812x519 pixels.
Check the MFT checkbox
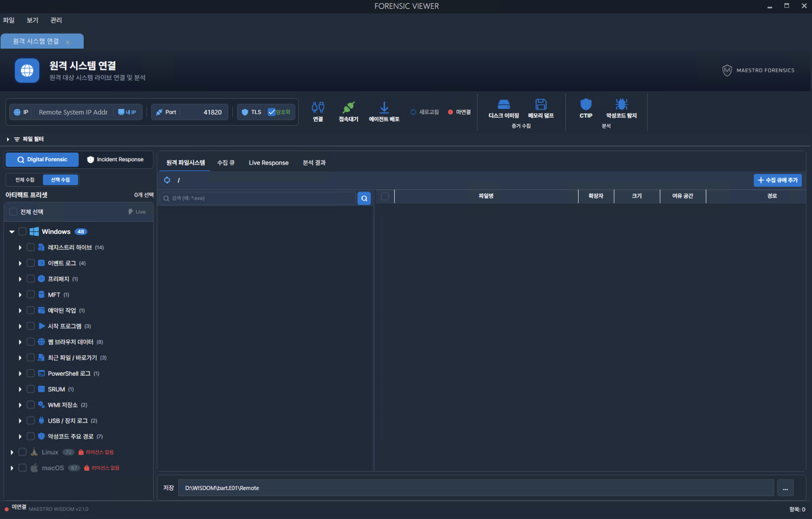30,295
